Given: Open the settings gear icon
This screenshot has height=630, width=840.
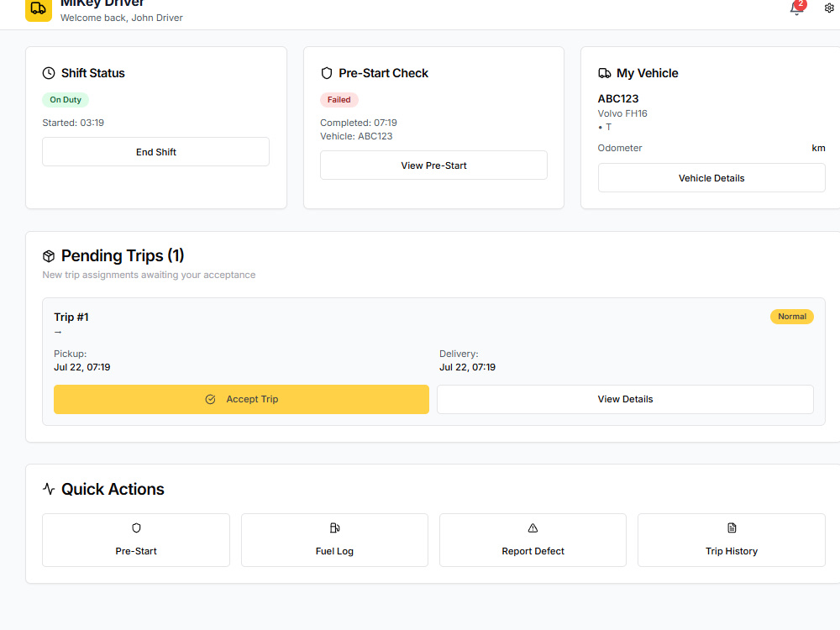Looking at the screenshot, I should pyautogui.click(x=829, y=8).
